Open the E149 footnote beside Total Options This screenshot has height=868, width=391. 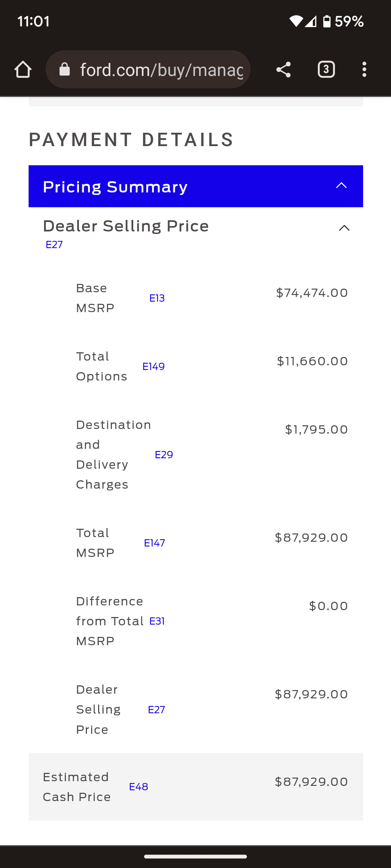pyautogui.click(x=154, y=367)
